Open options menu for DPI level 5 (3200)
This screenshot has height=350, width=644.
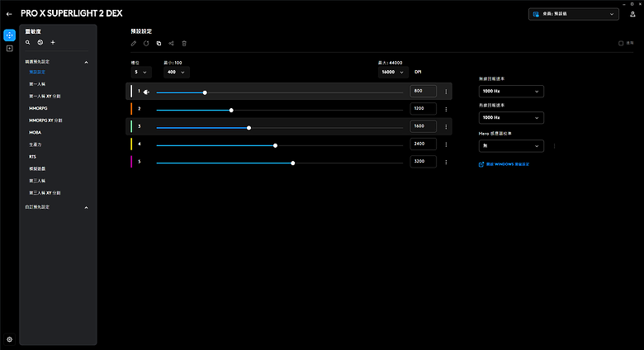point(446,163)
